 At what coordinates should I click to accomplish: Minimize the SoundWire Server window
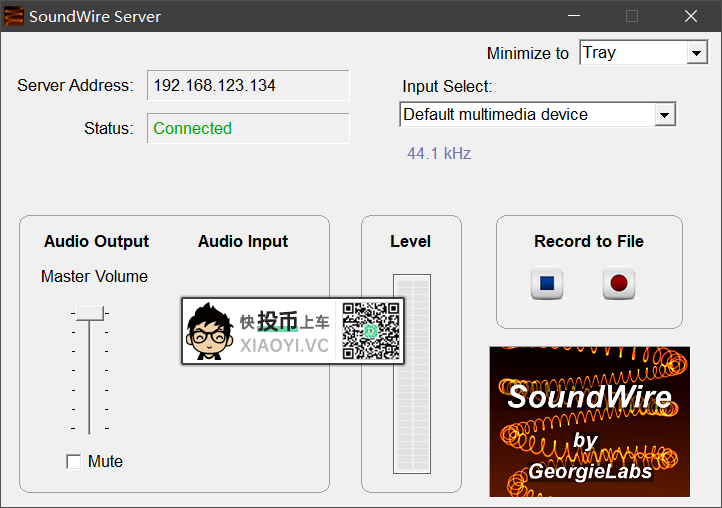574,16
